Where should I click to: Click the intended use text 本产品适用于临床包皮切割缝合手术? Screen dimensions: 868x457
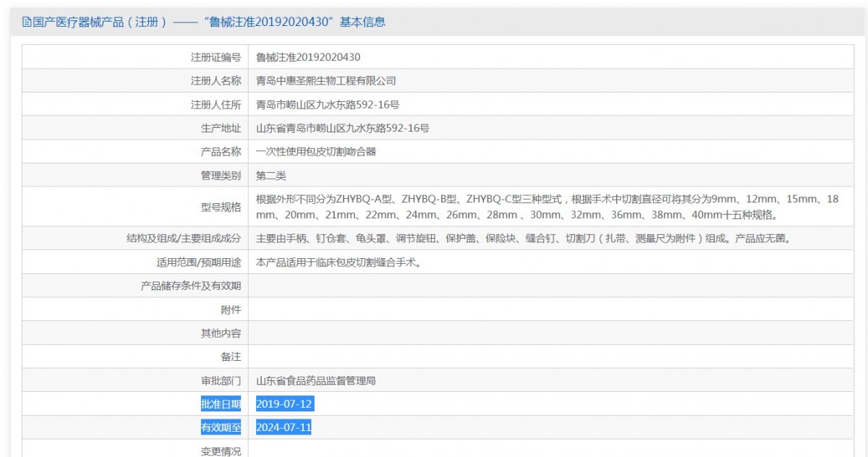click(339, 262)
